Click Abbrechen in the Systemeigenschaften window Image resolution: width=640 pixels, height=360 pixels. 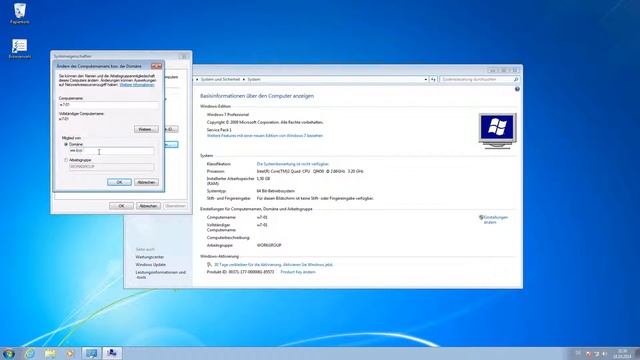pyautogui.click(x=148, y=206)
